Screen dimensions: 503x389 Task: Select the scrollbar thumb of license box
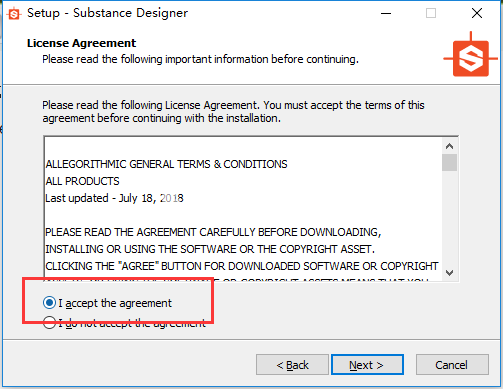(449, 162)
